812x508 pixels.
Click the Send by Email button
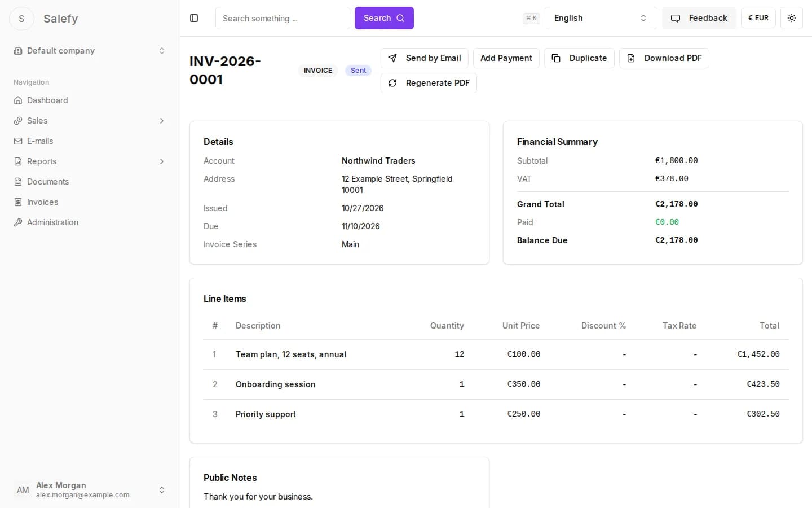pyautogui.click(x=425, y=58)
